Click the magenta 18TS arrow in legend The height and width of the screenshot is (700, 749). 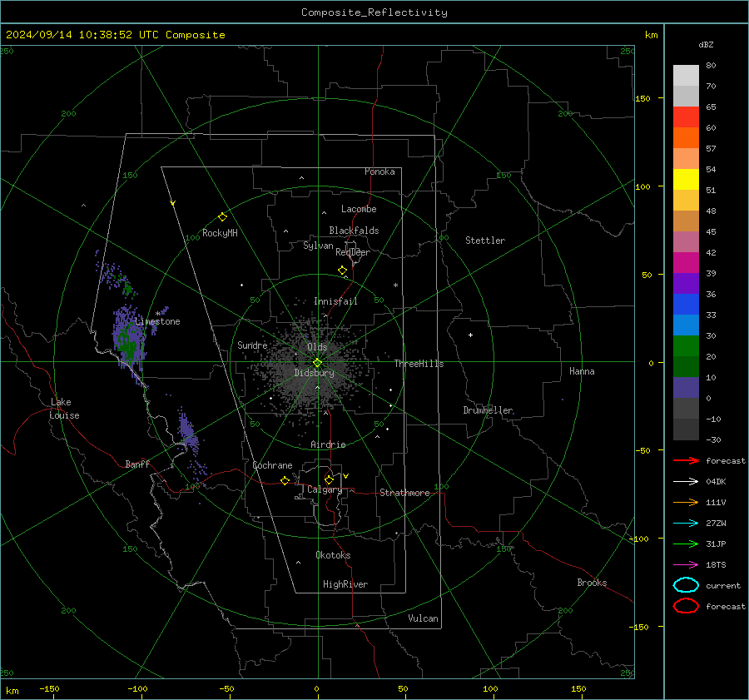tap(686, 564)
